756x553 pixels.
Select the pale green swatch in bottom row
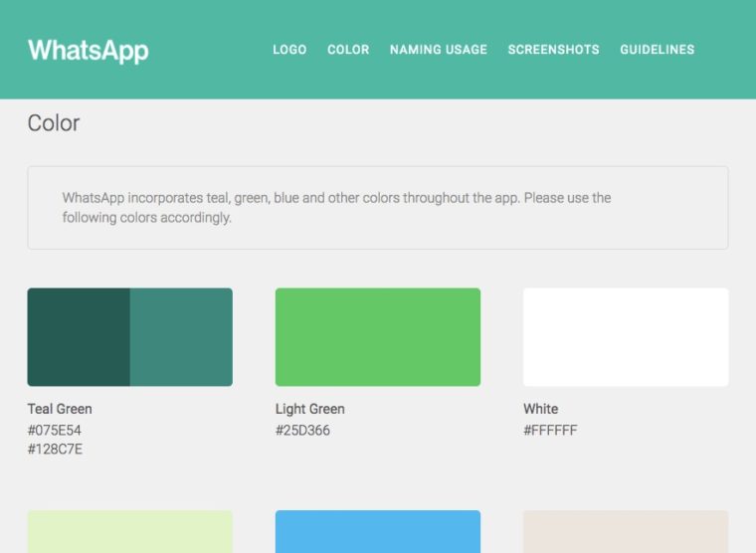[129, 532]
